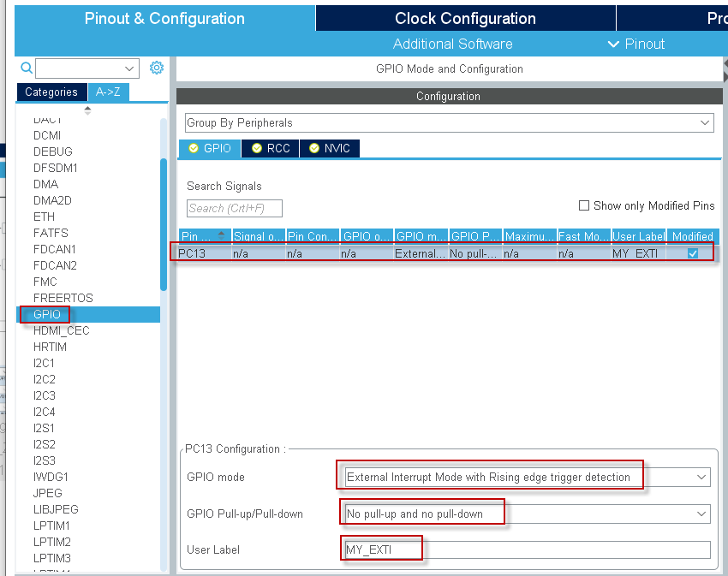Select HRTIM in peripheral list

51,347
